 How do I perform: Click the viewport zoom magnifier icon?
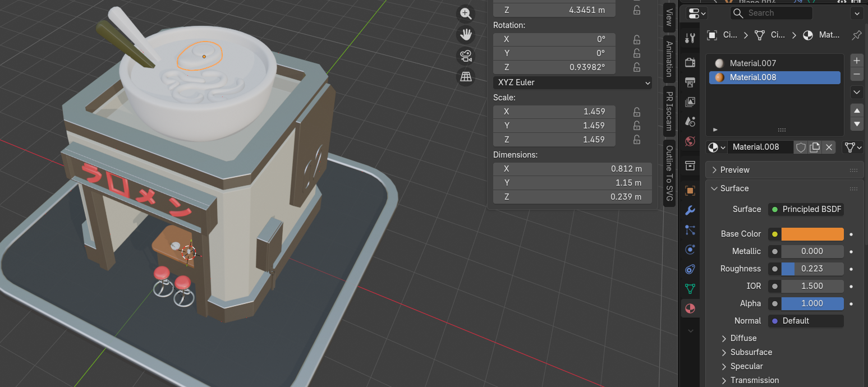[465, 13]
